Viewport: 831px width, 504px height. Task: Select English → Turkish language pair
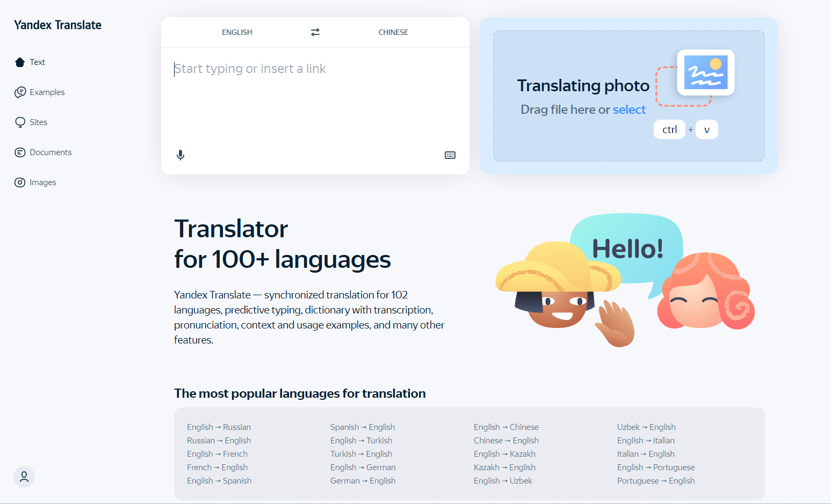click(361, 441)
